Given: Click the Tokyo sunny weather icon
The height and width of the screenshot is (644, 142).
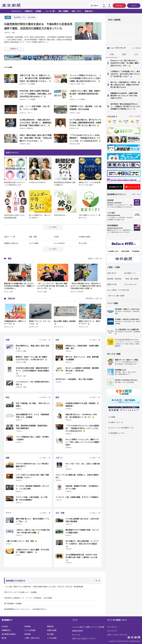Looking at the screenshot, I should click(109, 122).
